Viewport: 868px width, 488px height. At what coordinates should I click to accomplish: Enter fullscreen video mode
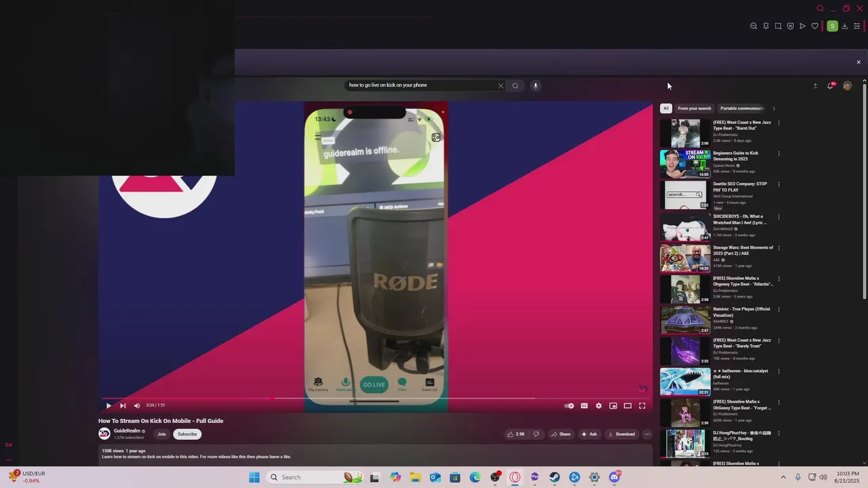point(642,406)
